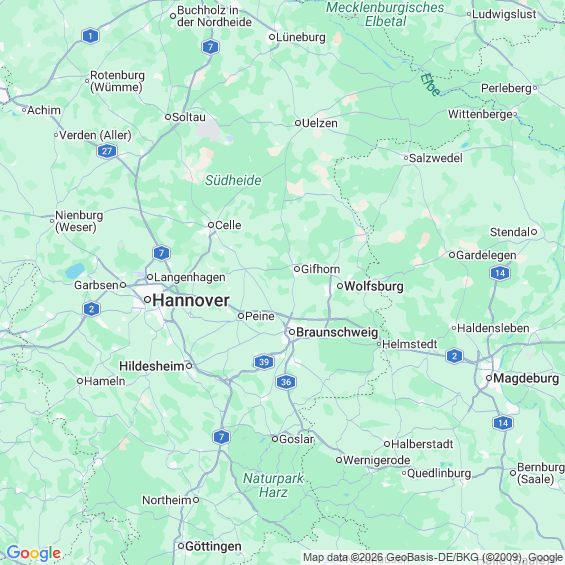This screenshot has height=565, width=565.
Task: Open the Google logo link
Action: point(34,553)
